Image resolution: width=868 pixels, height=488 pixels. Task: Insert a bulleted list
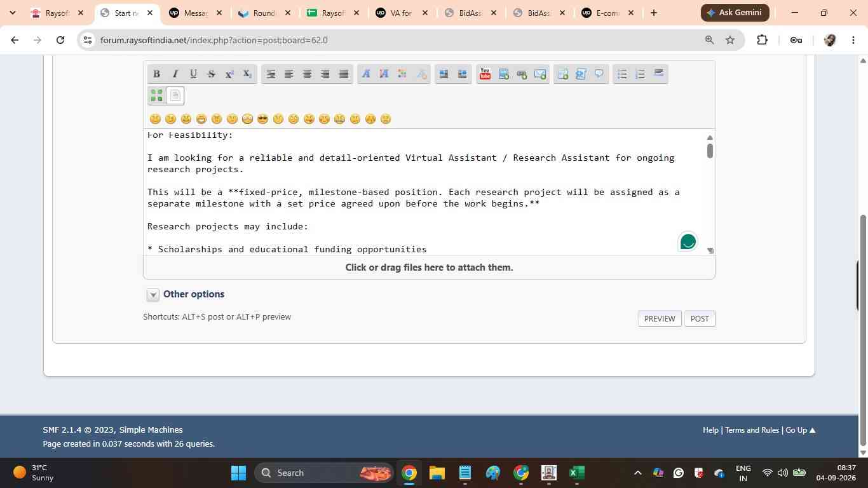pyautogui.click(x=622, y=74)
